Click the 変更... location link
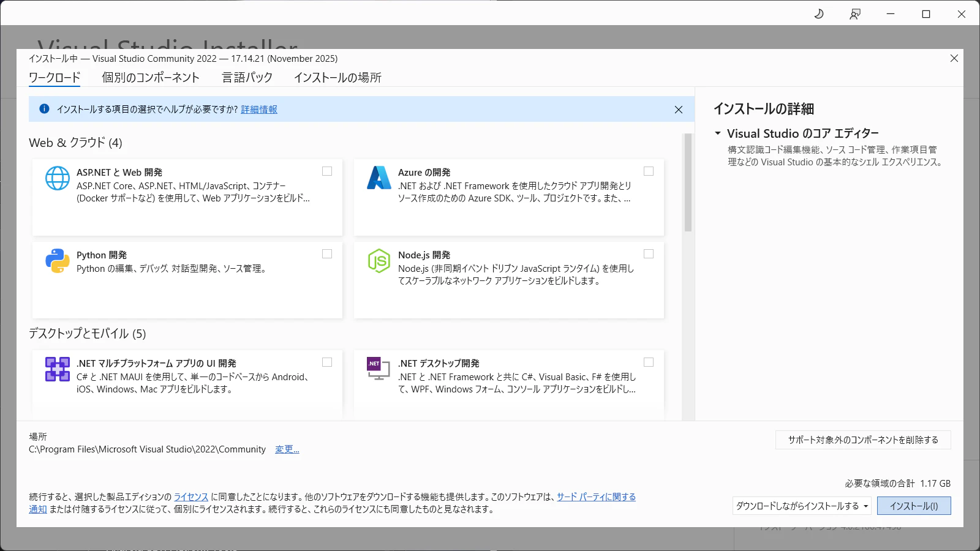The height and width of the screenshot is (551, 980). pyautogui.click(x=287, y=449)
